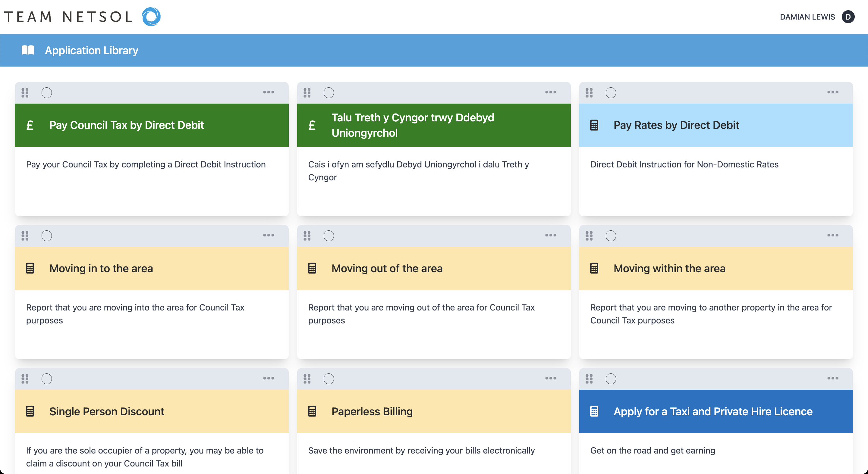The width and height of the screenshot is (868, 474).
Task: Select the Moving out of the area circle
Action: 329,236
